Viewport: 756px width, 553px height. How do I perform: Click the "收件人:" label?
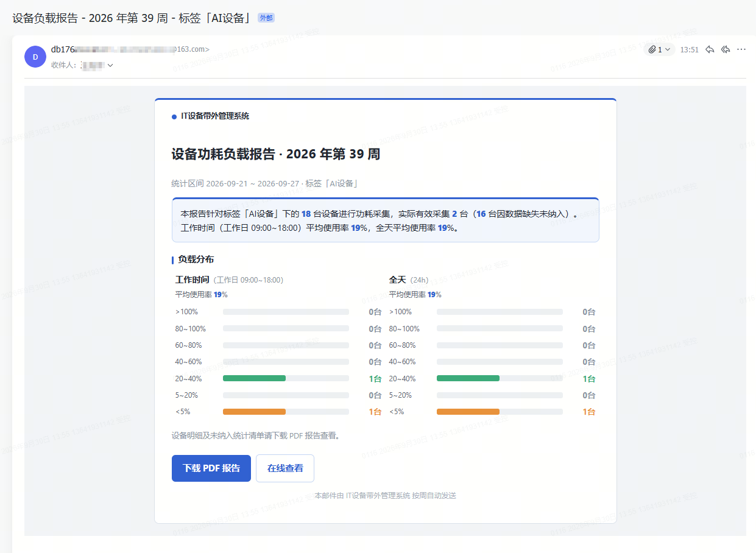tap(64, 65)
